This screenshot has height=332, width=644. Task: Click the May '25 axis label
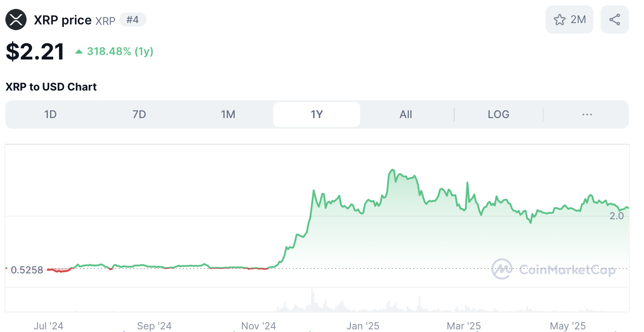(x=568, y=326)
